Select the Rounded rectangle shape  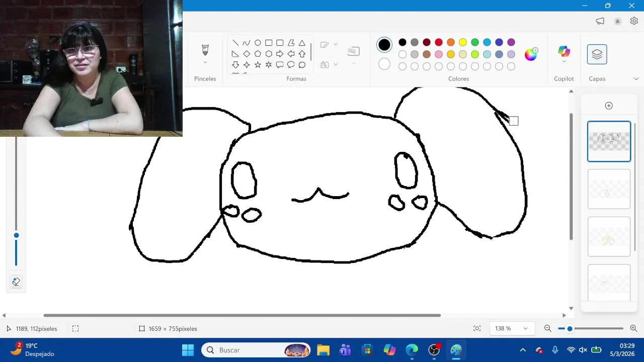(280, 43)
